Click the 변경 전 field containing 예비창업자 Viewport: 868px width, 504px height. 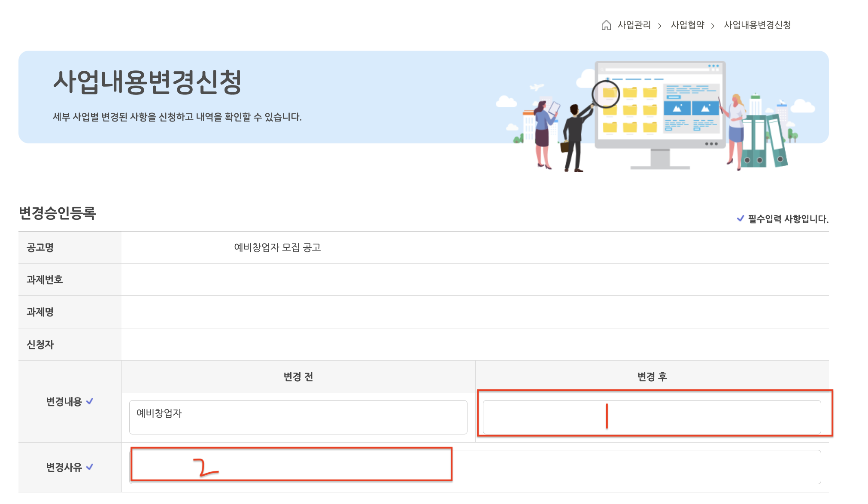click(x=298, y=417)
